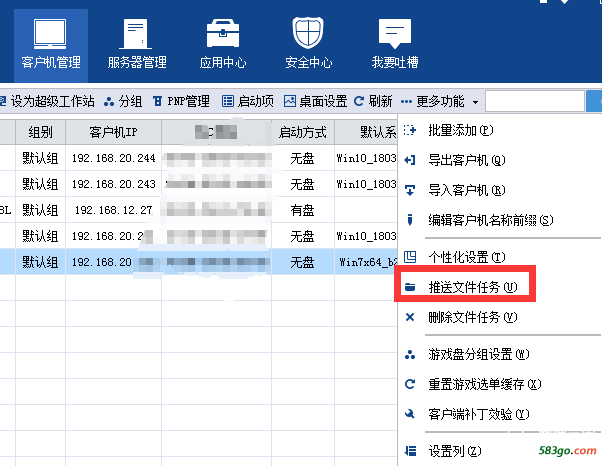Click the 个性化设置 layout icon
Image resolution: width=602 pixels, height=466 pixels.
point(410,256)
